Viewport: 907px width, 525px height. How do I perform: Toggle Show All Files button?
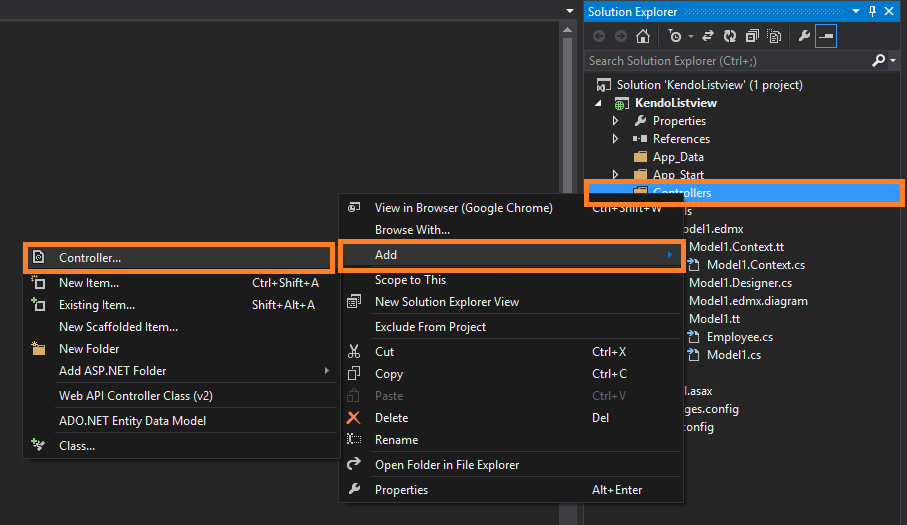[x=775, y=37]
